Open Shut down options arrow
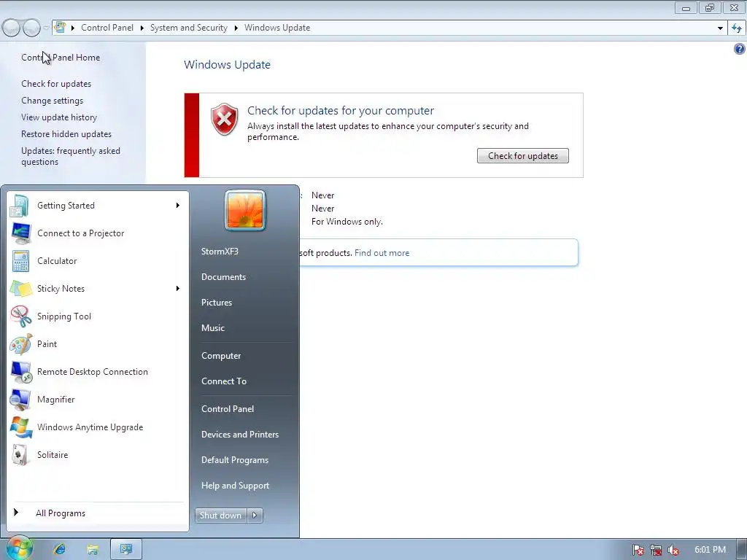 pyautogui.click(x=255, y=516)
